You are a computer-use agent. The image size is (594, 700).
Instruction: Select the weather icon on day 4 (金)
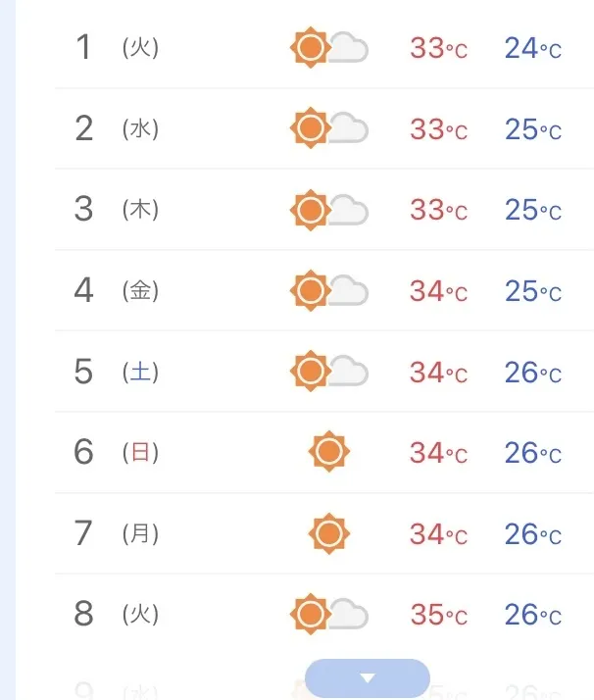(x=329, y=290)
